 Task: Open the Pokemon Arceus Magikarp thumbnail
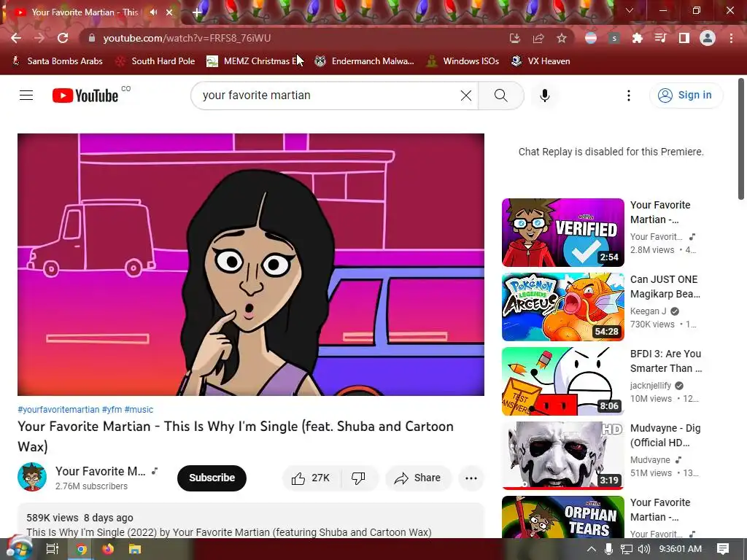562,307
